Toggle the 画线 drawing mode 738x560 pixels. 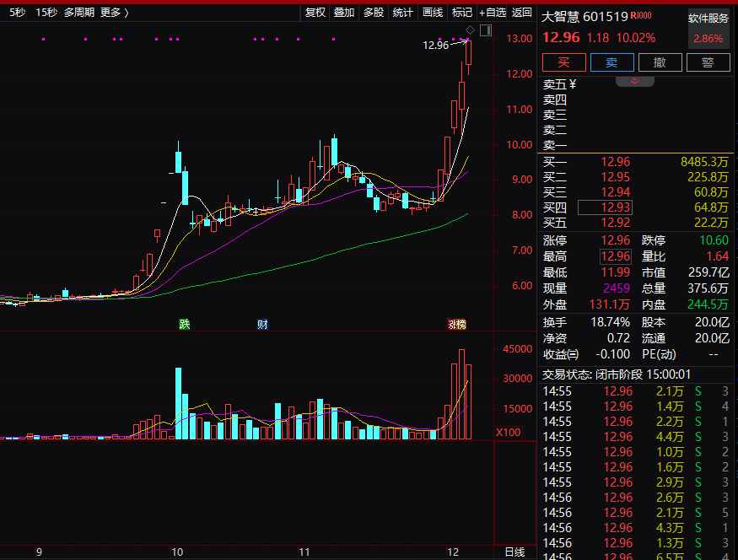point(432,12)
